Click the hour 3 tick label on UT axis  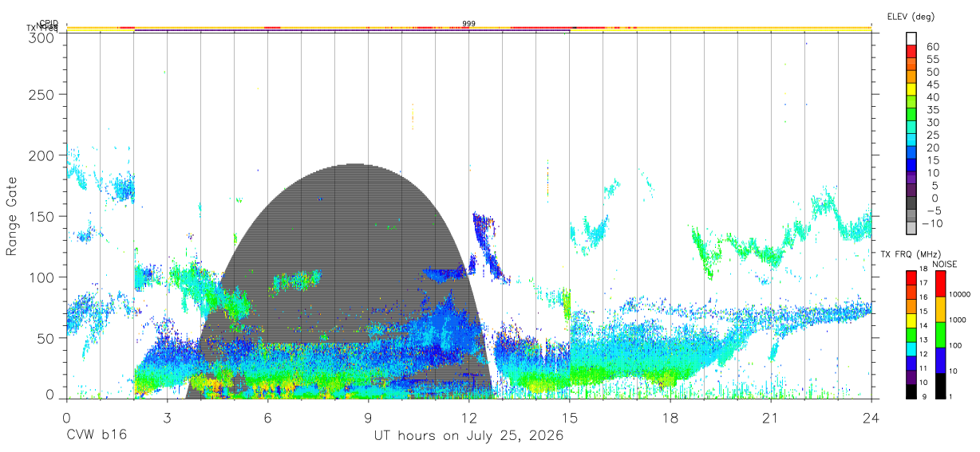[x=167, y=417]
